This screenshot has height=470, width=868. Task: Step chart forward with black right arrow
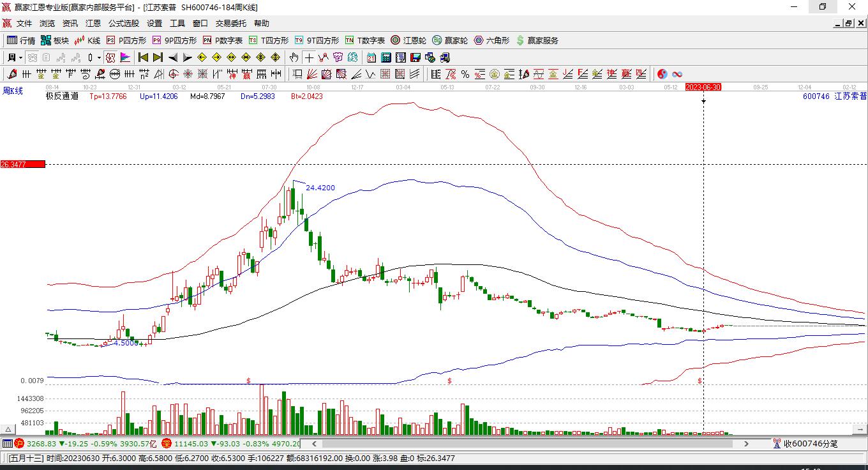pos(187,57)
